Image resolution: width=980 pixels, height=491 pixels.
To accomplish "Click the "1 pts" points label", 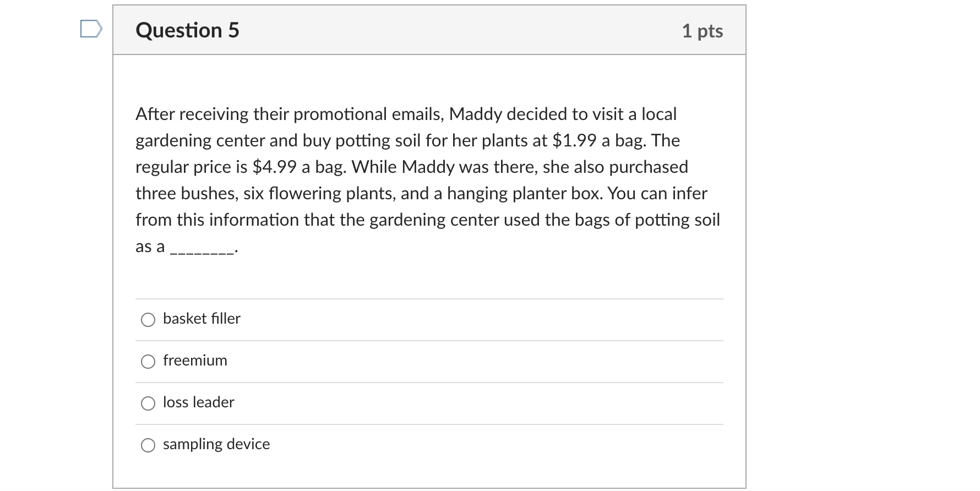I will pyautogui.click(x=702, y=31).
